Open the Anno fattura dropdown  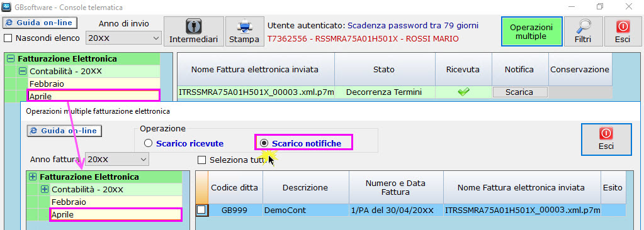point(117,159)
